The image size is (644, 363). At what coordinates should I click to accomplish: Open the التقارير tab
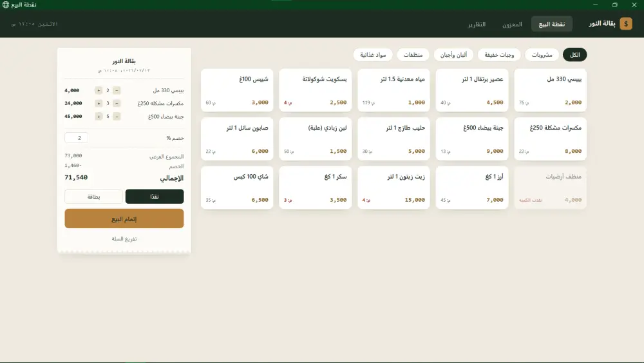click(477, 24)
